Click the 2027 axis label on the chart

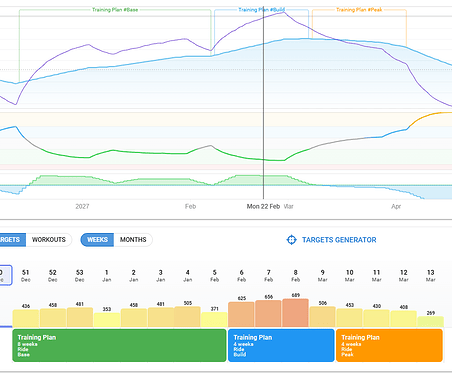tap(82, 206)
